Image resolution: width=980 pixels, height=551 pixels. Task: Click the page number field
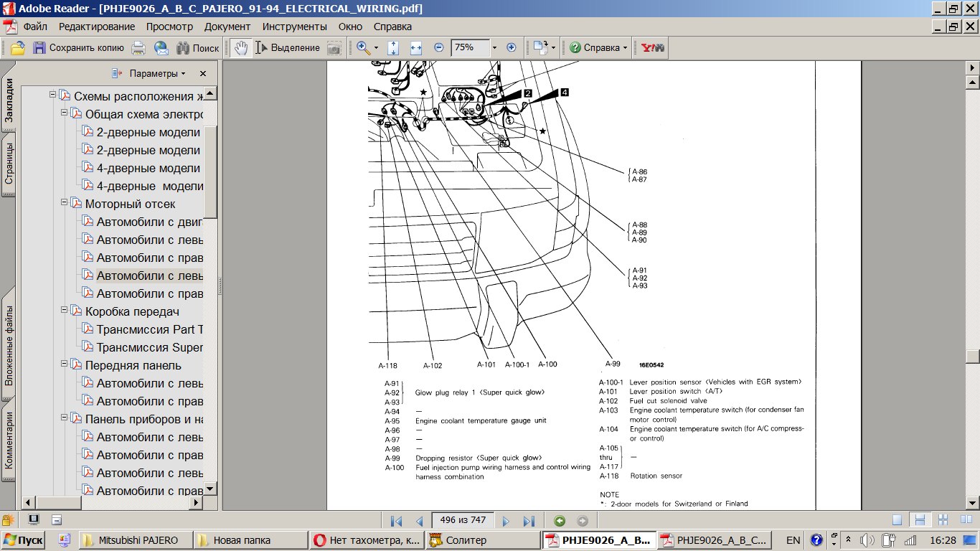(x=463, y=521)
